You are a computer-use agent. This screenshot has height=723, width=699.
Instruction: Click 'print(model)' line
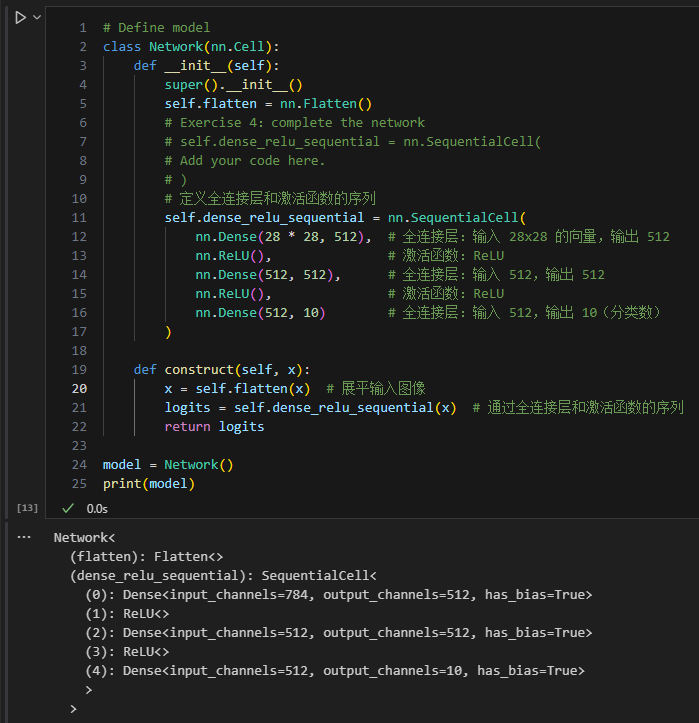point(149,484)
